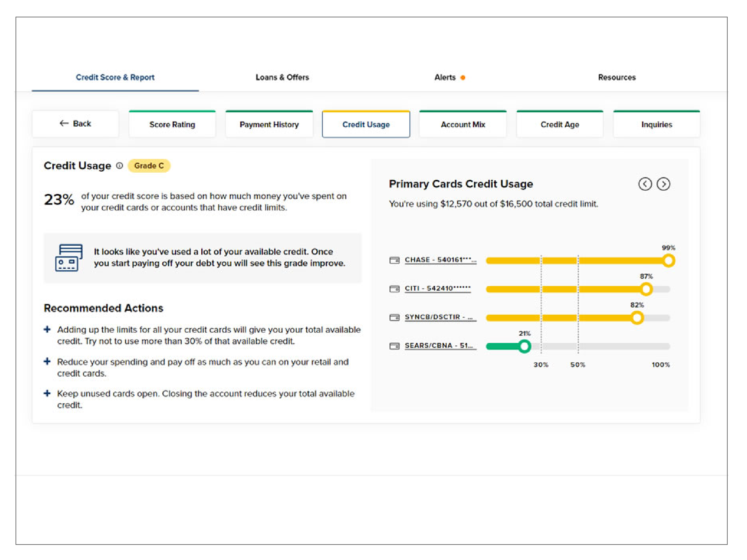This screenshot has height=560, width=747.
Task: Click the '100%' axis label
Action: [661, 365]
